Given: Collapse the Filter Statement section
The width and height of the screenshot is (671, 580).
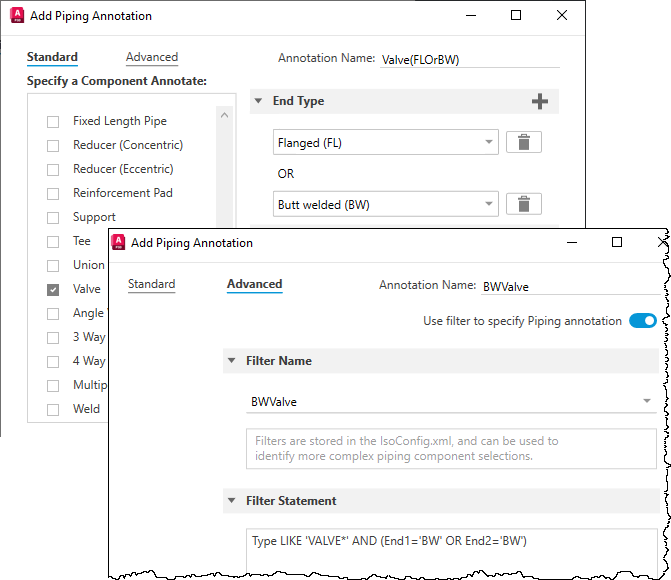Looking at the screenshot, I should pyautogui.click(x=232, y=500).
